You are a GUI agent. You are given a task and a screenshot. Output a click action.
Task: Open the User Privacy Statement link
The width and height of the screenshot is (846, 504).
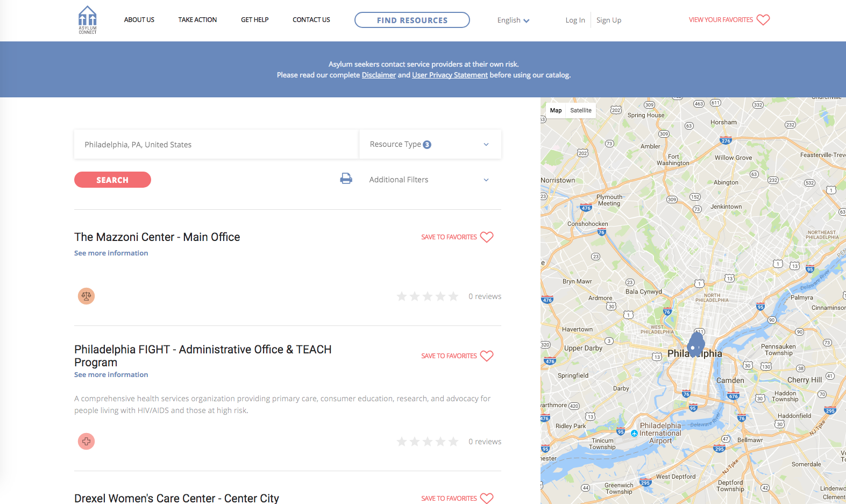pyautogui.click(x=450, y=75)
